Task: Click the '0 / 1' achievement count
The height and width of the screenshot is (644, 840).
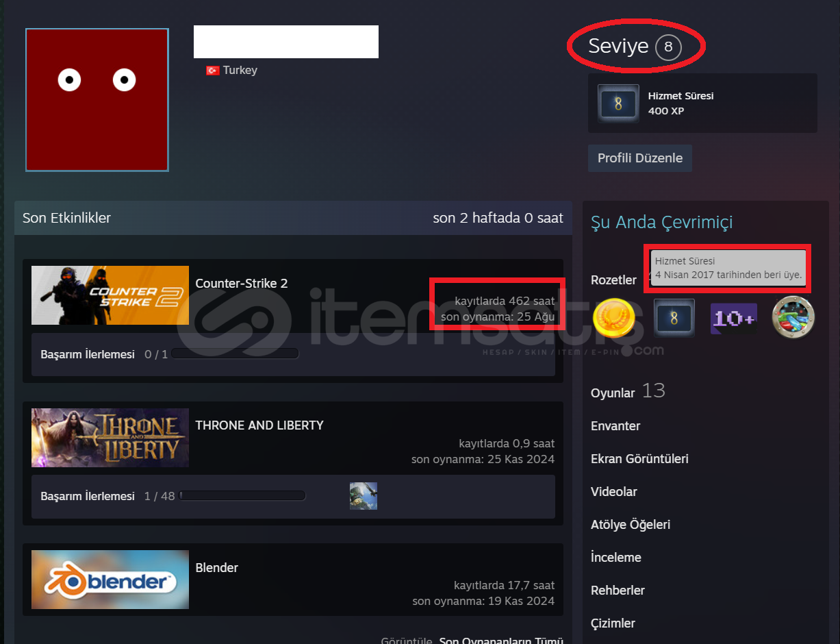Action: [x=156, y=354]
